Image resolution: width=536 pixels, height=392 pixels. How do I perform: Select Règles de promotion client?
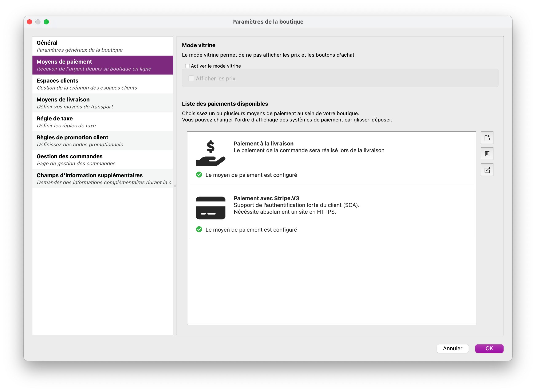coord(103,141)
